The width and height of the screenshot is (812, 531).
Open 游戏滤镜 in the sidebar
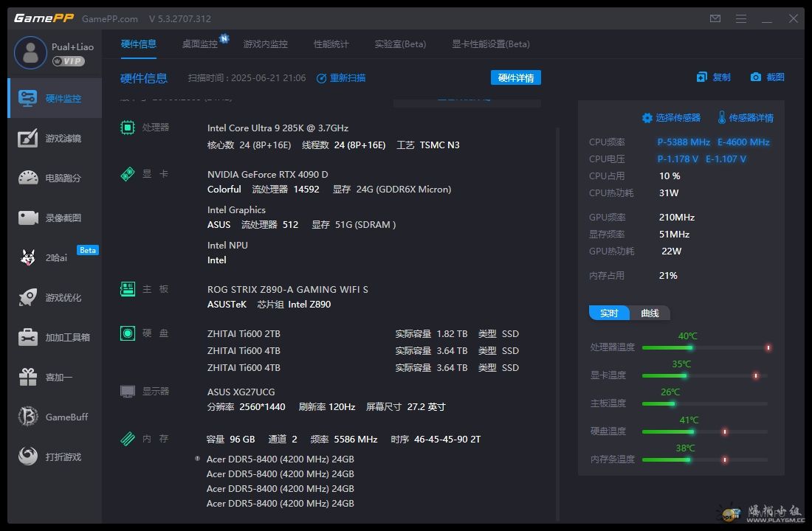coord(55,138)
